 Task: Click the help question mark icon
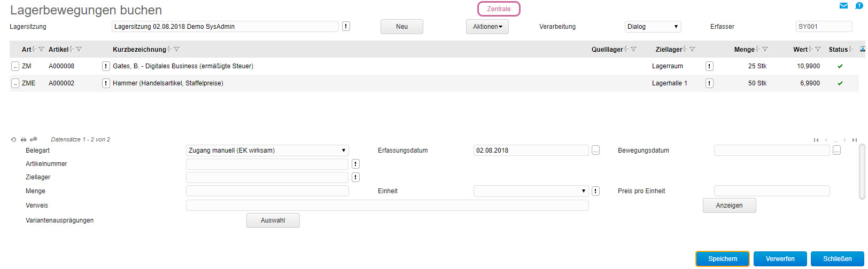point(859,6)
